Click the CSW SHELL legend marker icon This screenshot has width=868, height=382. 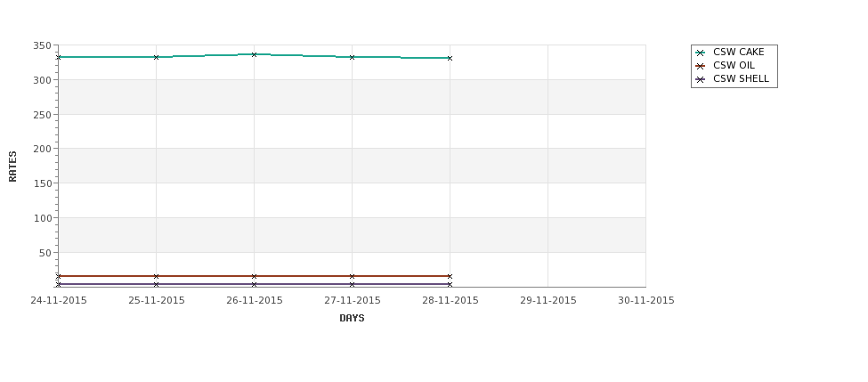[x=701, y=79]
